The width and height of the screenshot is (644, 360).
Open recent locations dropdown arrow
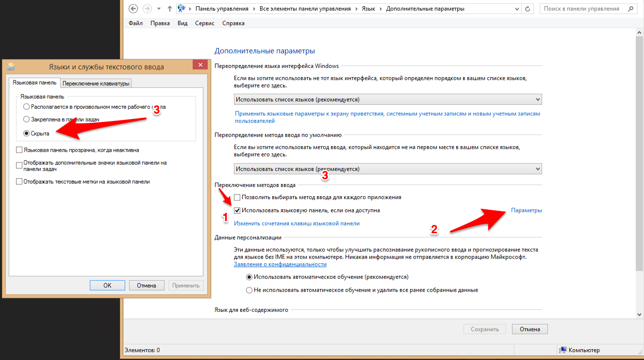pos(159,9)
